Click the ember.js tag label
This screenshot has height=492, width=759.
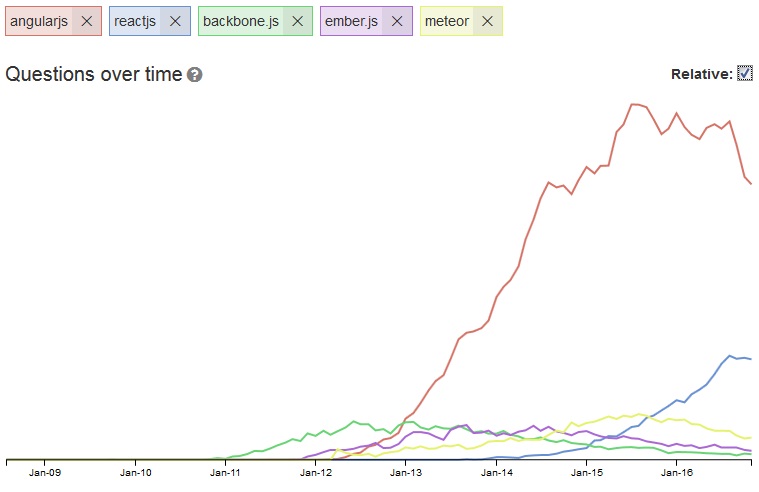349,21
